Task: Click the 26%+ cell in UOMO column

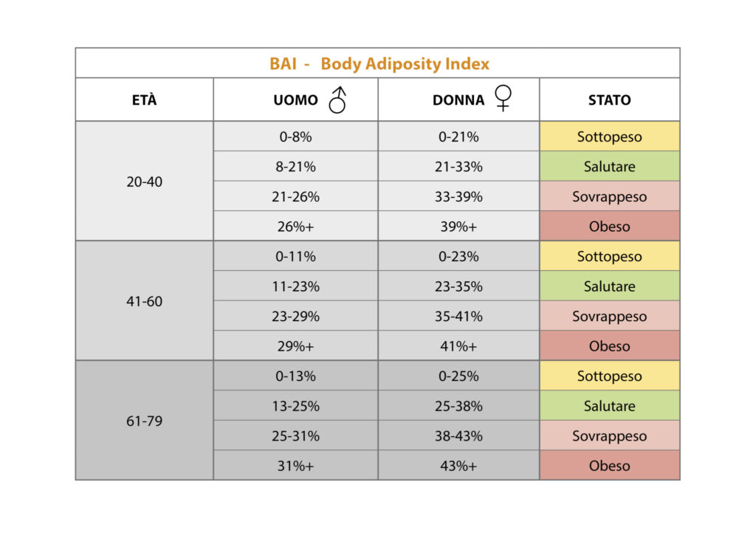Action: [295, 227]
